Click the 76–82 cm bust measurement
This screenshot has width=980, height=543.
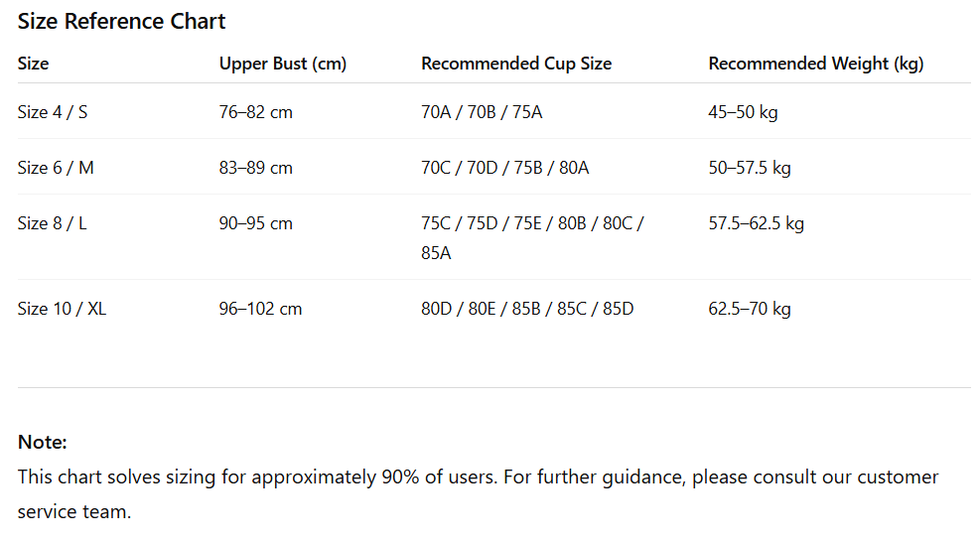pyautogui.click(x=255, y=112)
